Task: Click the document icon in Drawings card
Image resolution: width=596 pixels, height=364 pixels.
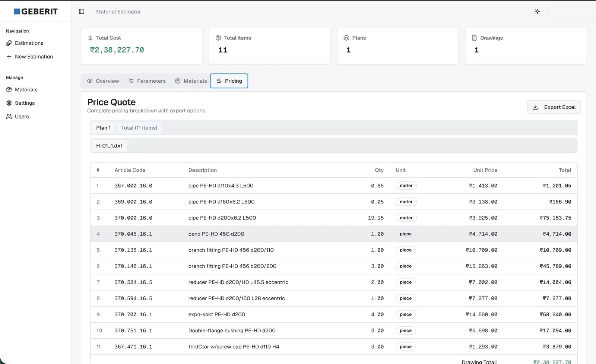Action: (x=474, y=38)
